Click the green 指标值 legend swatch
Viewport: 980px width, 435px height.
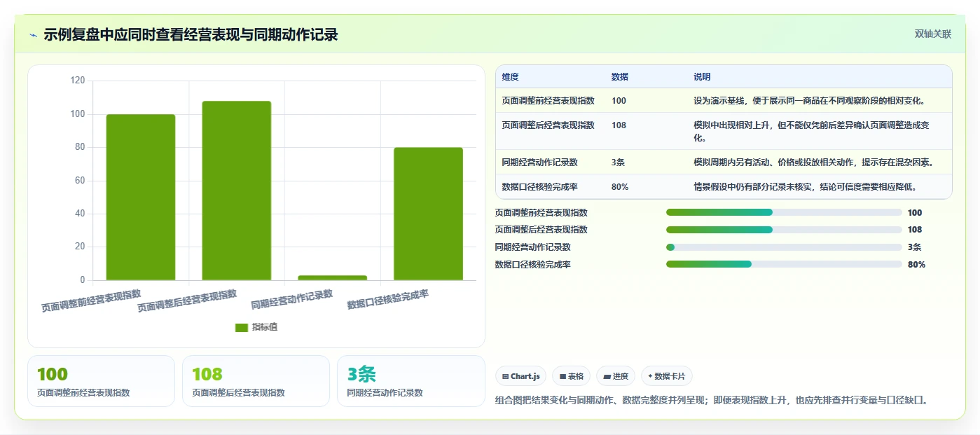242,327
